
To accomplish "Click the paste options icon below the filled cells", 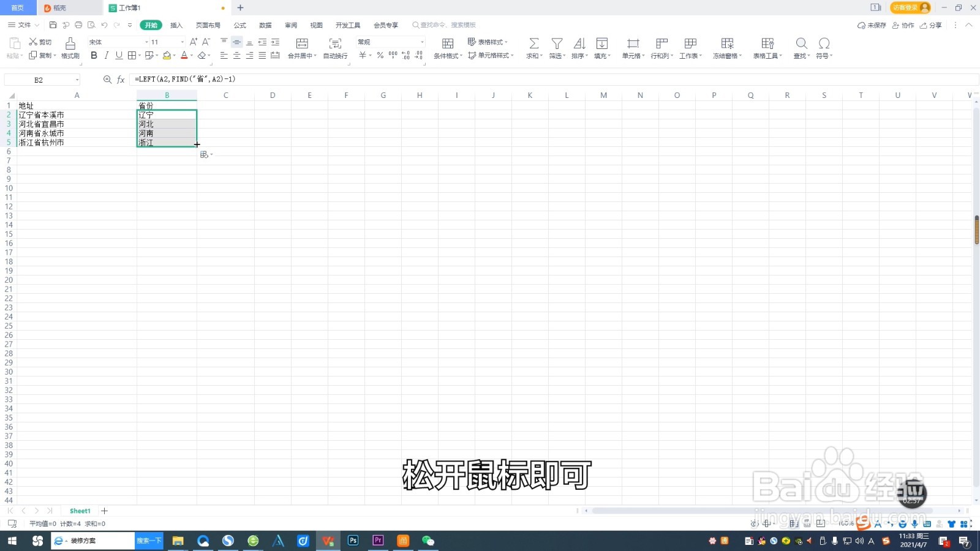I will pyautogui.click(x=205, y=155).
